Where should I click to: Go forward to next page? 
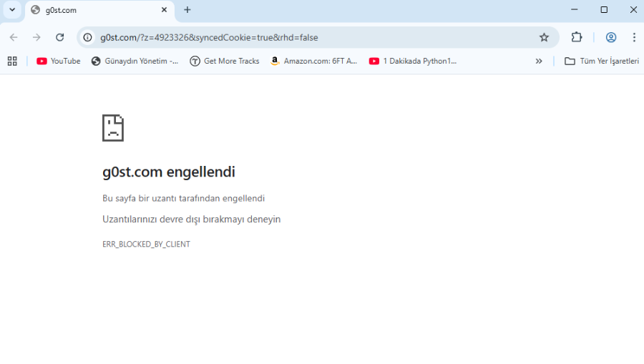click(x=36, y=37)
